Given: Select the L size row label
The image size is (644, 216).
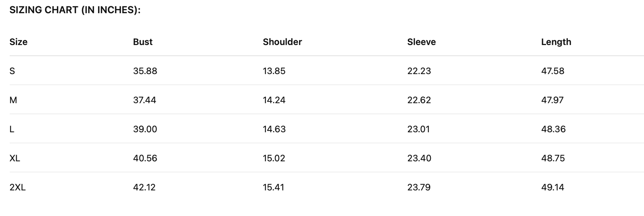Looking at the screenshot, I should pyautogui.click(x=12, y=129).
